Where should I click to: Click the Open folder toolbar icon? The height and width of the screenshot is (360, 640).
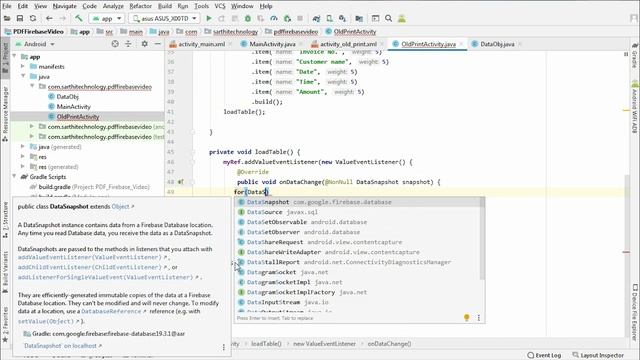(7, 18)
